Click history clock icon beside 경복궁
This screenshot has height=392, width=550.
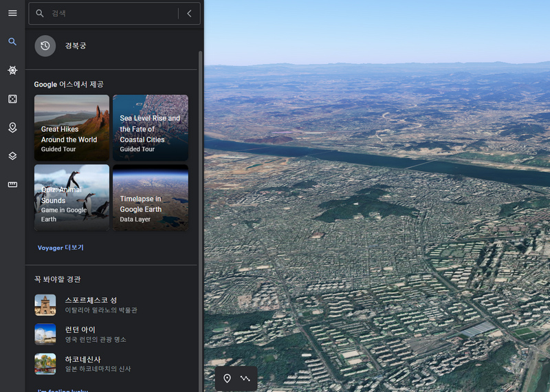[x=45, y=45]
